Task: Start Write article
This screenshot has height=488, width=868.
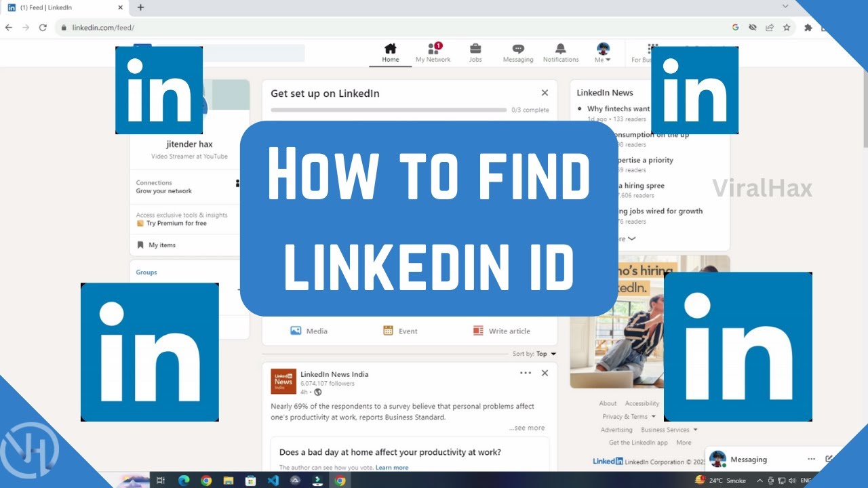Action: pyautogui.click(x=501, y=331)
